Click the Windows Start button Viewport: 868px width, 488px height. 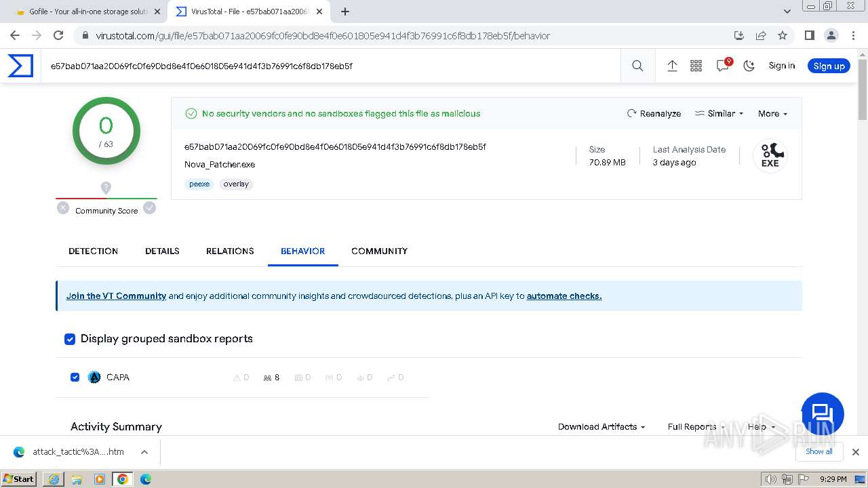(x=19, y=479)
